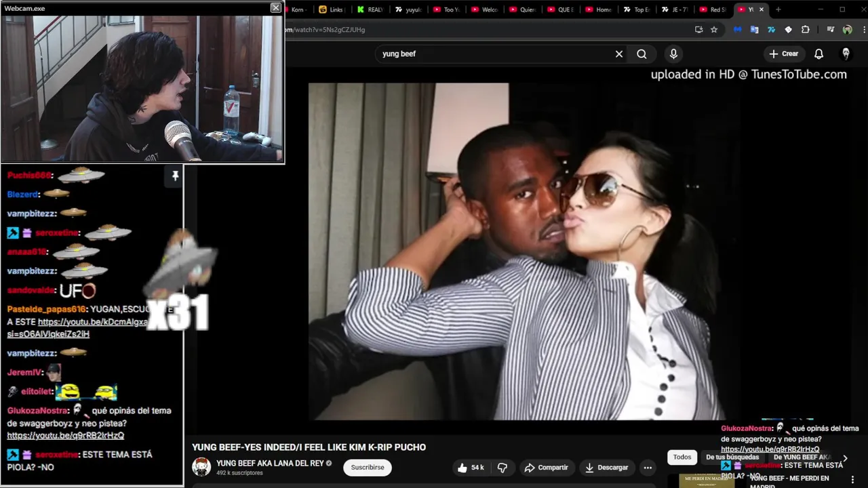Image resolution: width=868 pixels, height=488 pixels.
Task: Switch to the Korn browser tab
Action: click(x=297, y=9)
